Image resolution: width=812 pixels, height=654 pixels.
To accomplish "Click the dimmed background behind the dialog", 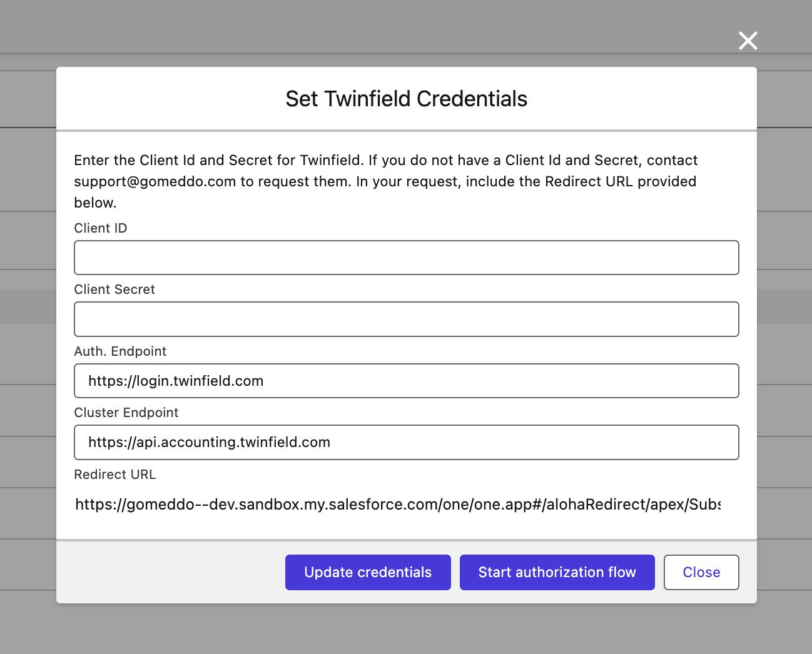I will coord(28,325).
